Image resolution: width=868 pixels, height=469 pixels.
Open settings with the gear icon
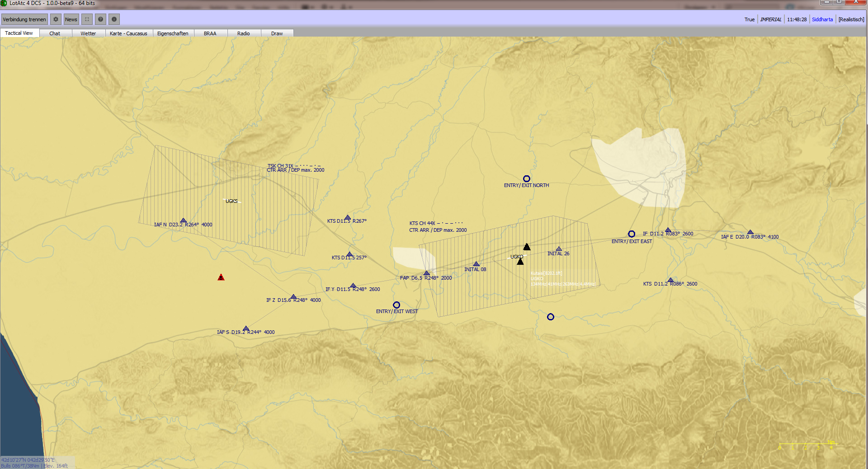56,19
